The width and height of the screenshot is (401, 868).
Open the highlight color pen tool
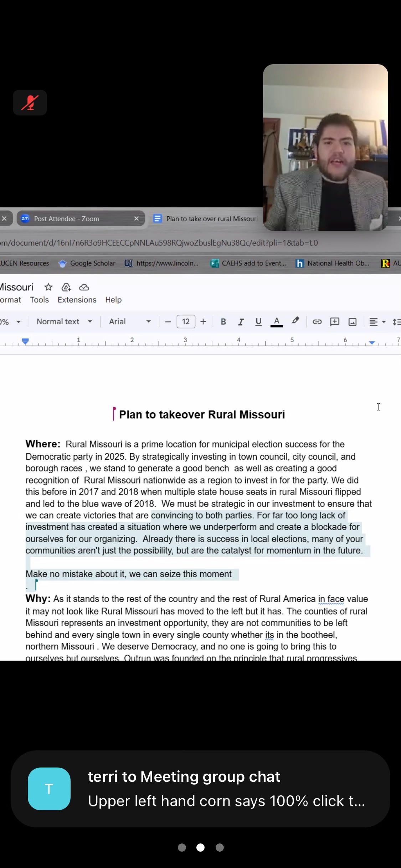coord(295,321)
